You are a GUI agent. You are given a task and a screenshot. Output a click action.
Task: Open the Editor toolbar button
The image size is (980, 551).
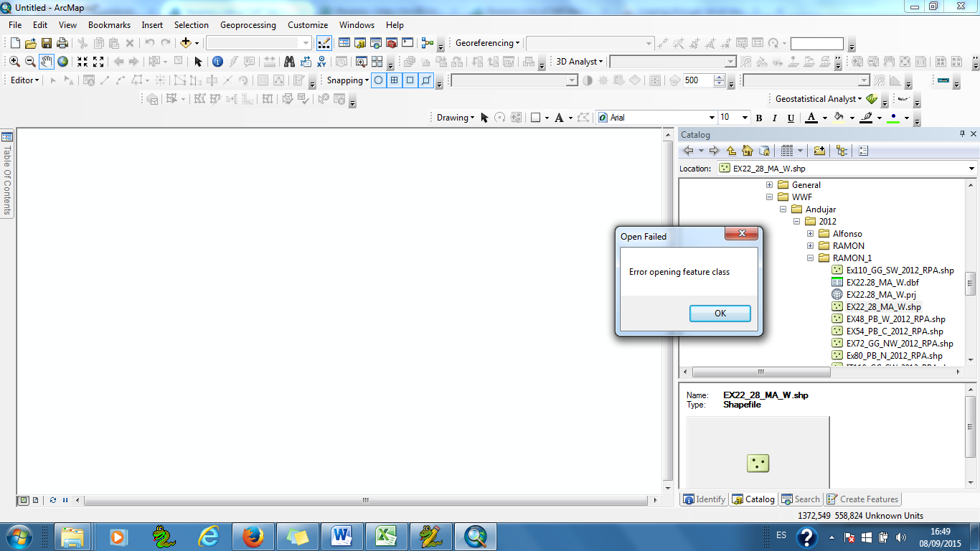pos(324,43)
